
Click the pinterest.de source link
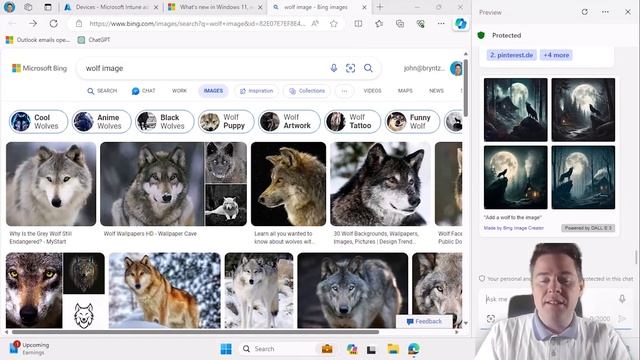(x=511, y=55)
